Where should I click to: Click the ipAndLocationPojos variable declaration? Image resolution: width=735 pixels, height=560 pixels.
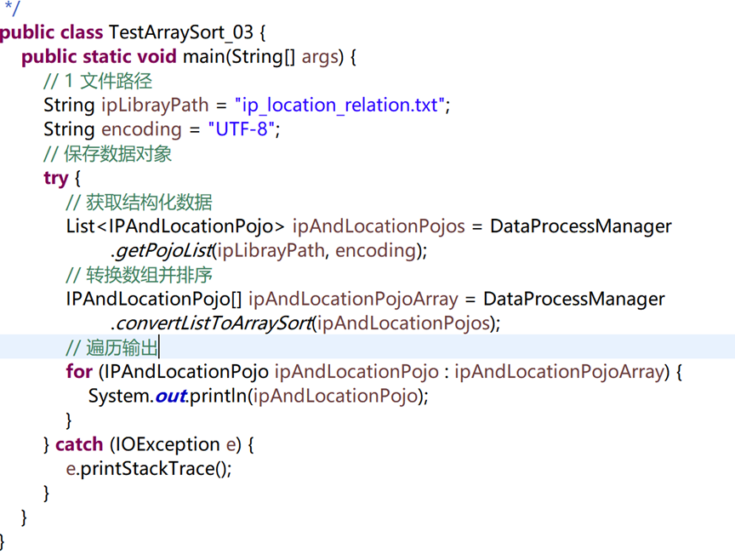pos(379,226)
